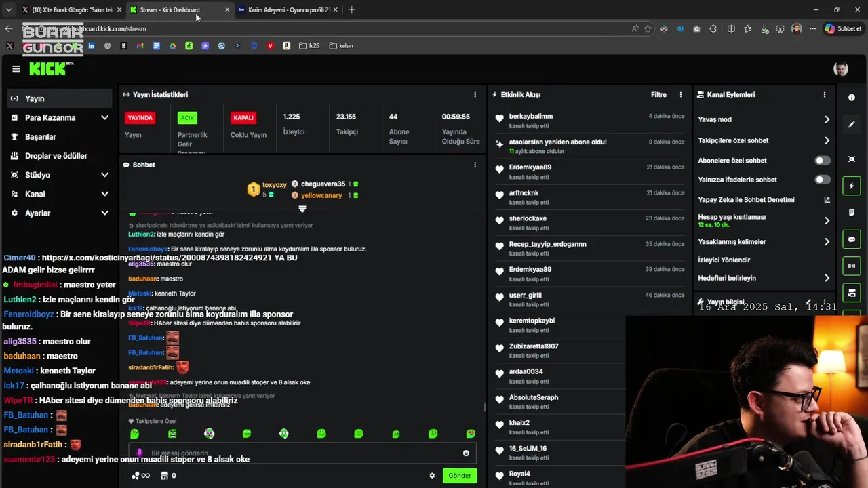This screenshot has width=868, height=488.
Task: Open browser split screen icon
Action: pos(731,28)
